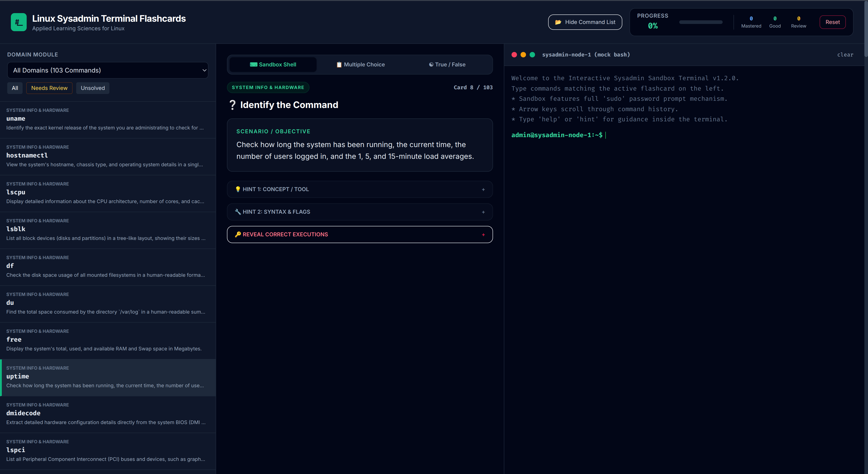Click the 0% progress percentage
This screenshot has width=868, height=474.
click(x=653, y=26)
